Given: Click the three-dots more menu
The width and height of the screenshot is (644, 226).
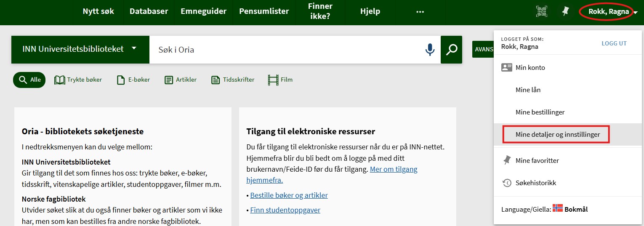Looking at the screenshot, I should point(420,12).
